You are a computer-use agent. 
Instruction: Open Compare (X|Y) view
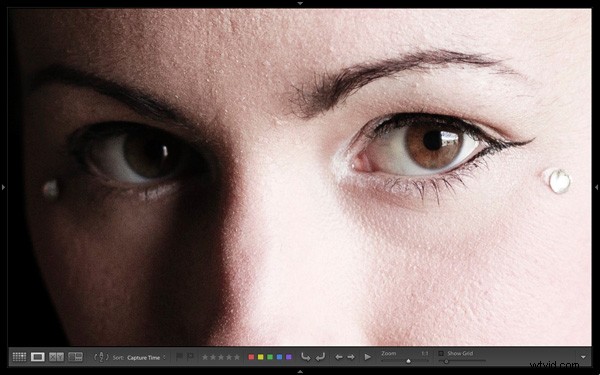pyautogui.click(x=57, y=357)
